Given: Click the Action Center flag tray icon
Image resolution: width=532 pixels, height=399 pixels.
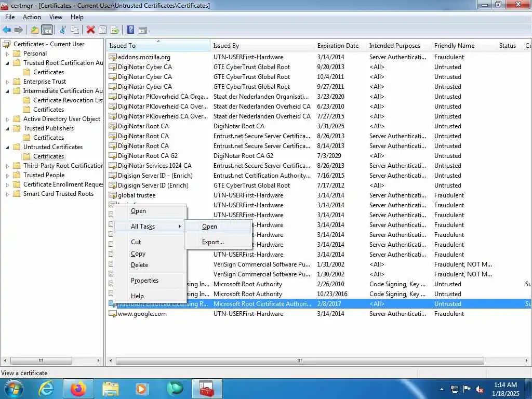Looking at the screenshot, I should [467, 389].
